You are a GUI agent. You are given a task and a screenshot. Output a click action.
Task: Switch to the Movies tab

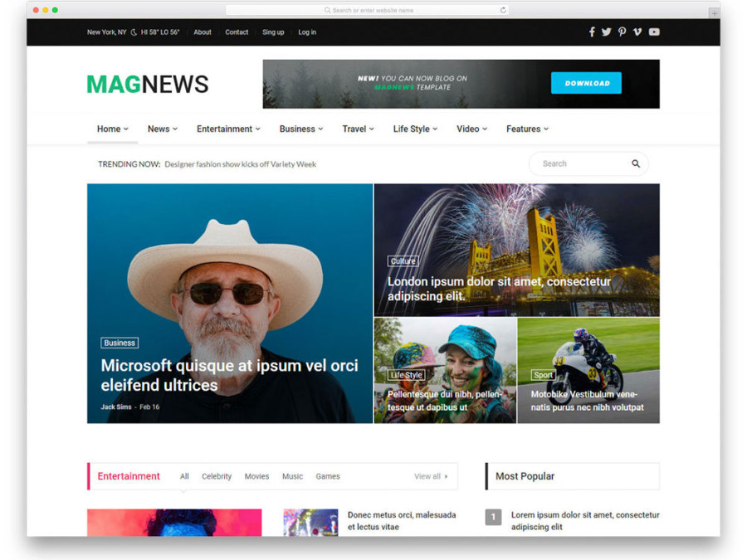[256, 476]
